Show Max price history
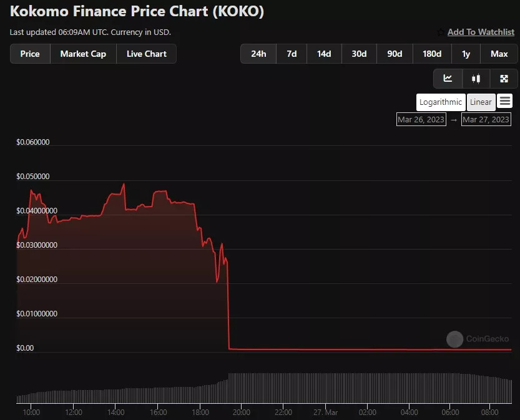520x420 pixels. click(x=499, y=54)
